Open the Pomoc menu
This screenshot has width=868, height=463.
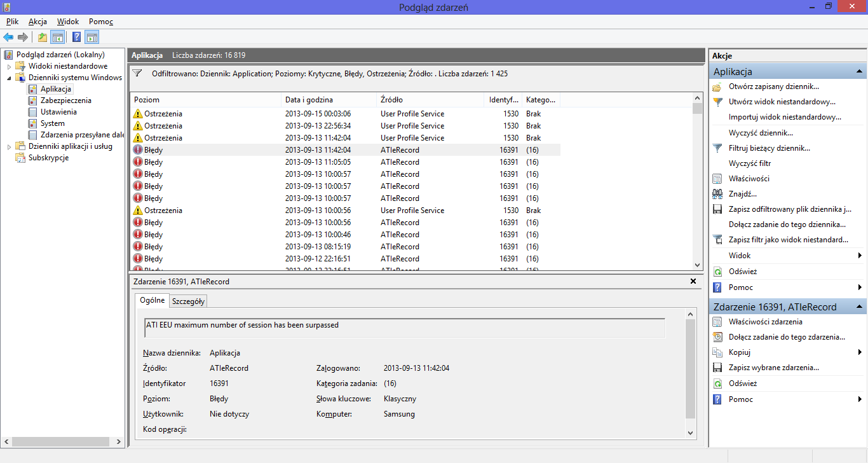tap(101, 22)
